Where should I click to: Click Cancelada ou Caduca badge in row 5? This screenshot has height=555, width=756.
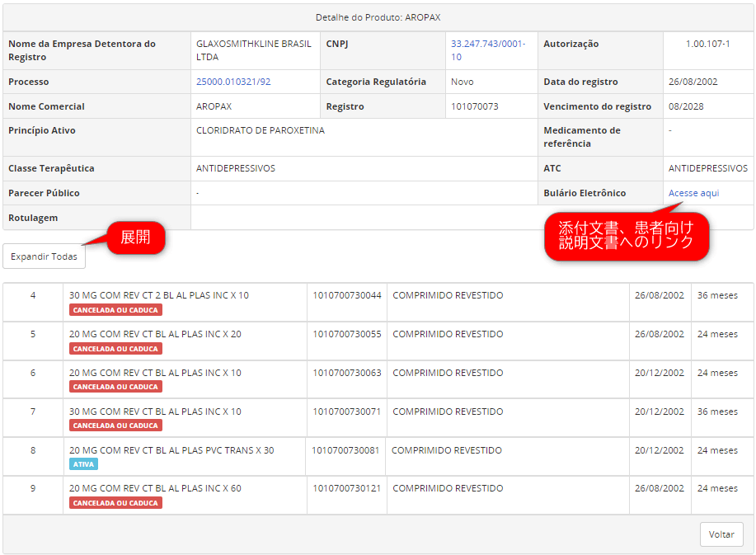pyautogui.click(x=115, y=349)
